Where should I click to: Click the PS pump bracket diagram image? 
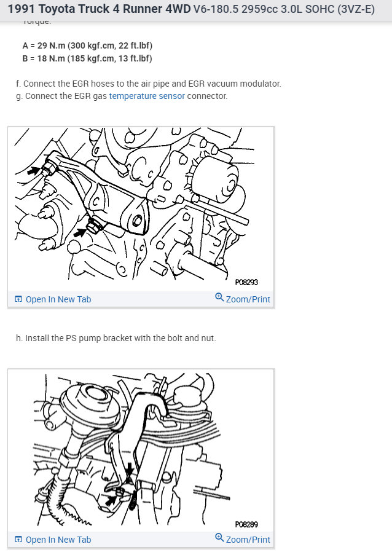(141, 209)
